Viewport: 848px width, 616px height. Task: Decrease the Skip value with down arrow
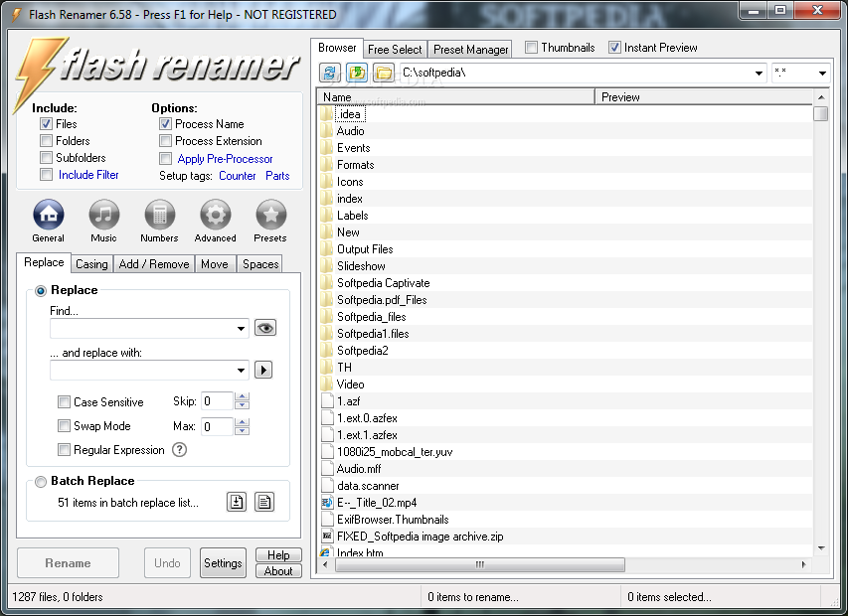click(243, 404)
